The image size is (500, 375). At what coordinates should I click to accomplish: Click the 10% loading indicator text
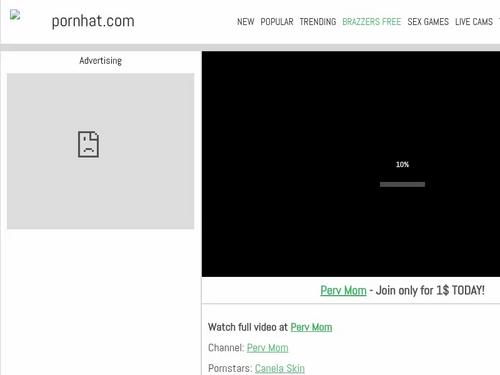(402, 164)
